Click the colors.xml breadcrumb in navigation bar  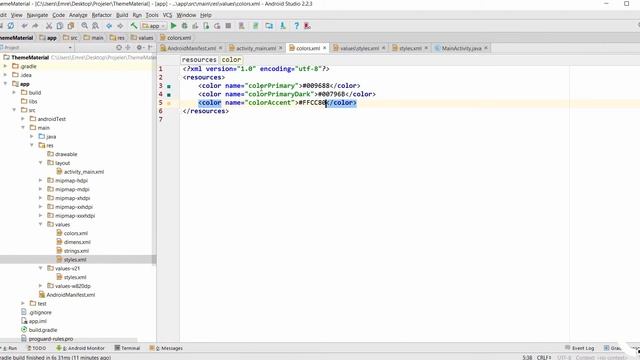176,38
